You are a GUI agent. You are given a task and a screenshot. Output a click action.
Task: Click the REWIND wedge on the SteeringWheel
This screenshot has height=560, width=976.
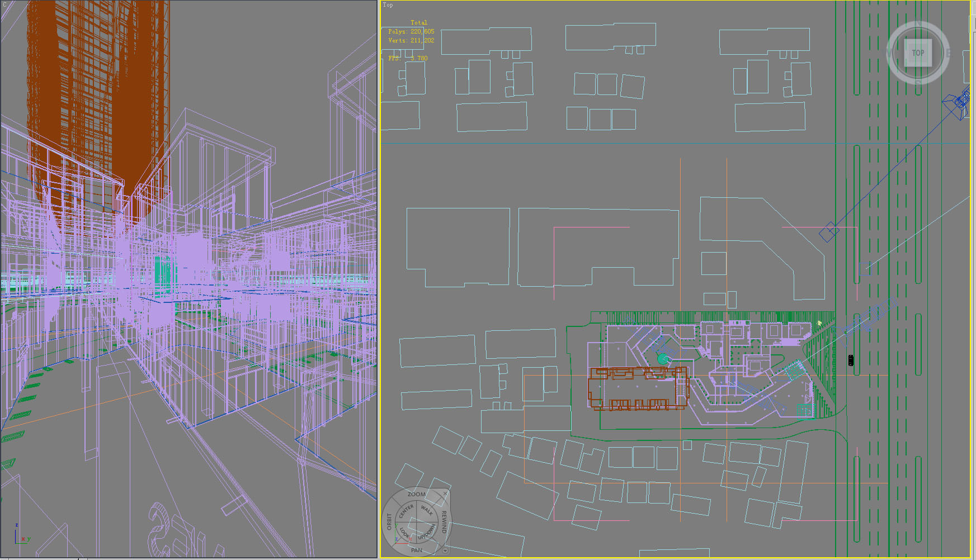[444, 521]
